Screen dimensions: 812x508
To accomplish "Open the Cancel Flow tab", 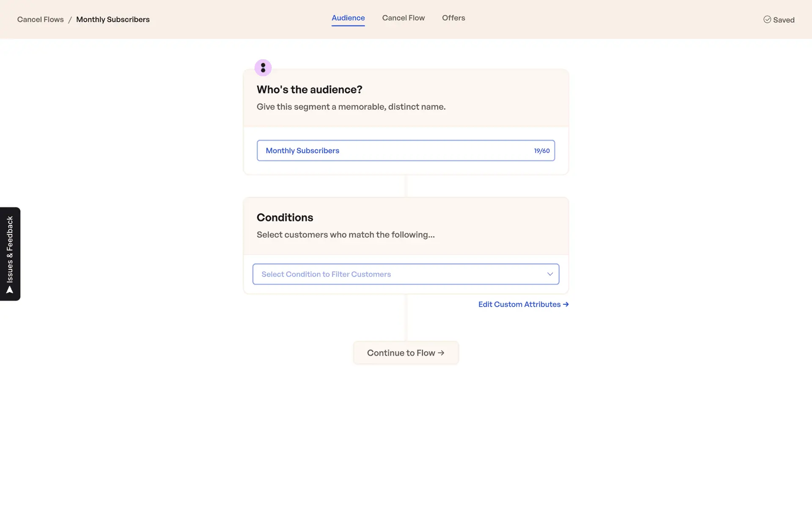I will coord(403,18).
